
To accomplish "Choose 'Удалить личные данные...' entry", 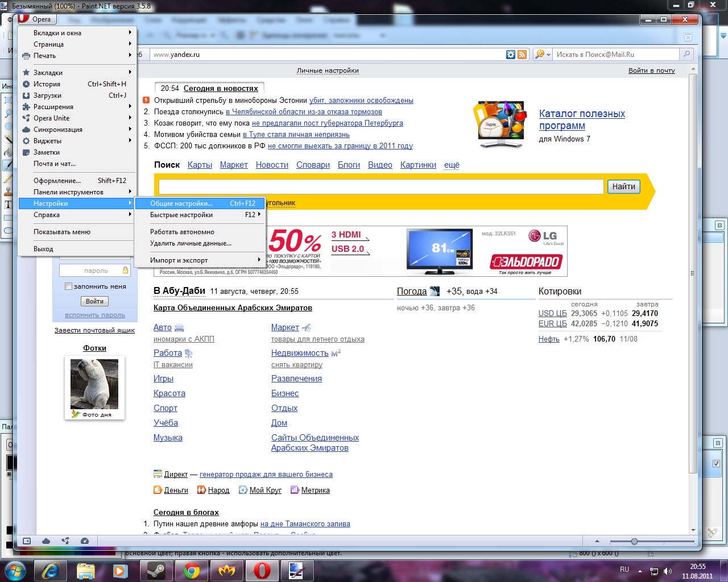I will pos(200,243).
